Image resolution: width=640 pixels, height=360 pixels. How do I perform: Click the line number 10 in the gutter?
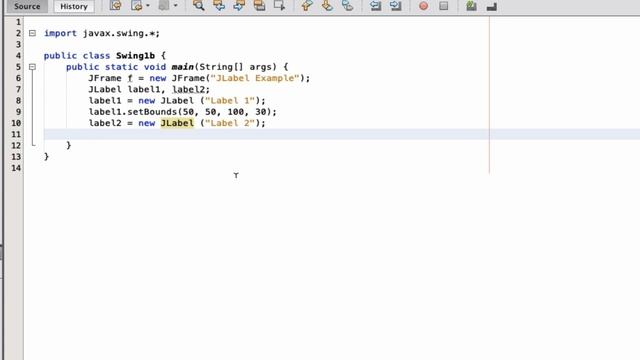point(16,123)
